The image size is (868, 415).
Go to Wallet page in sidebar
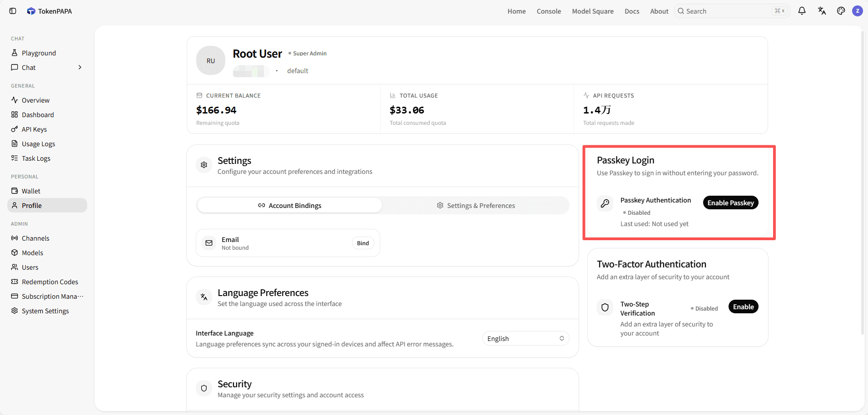[x=47, y=191]
